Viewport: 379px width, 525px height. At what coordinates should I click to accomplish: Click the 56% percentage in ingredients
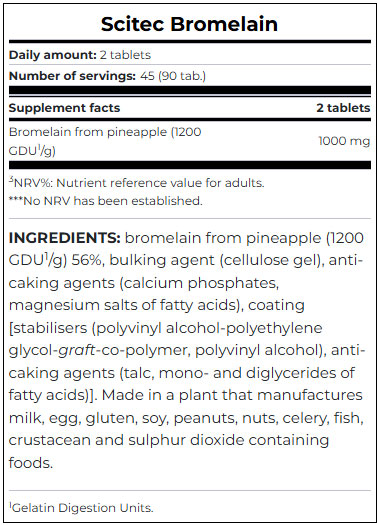86,260
